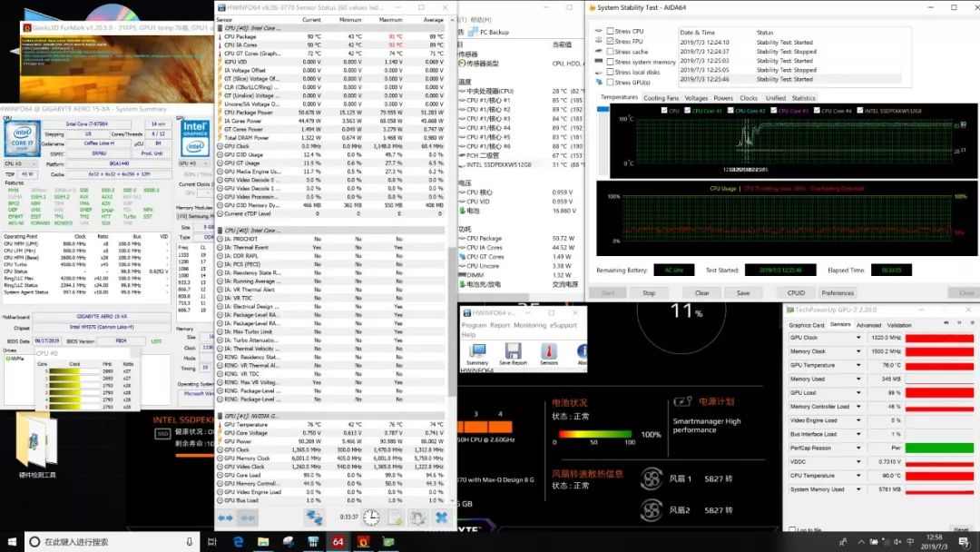Tick the Stress GPU(s) checkbox

pyautogui.click(x=610, y=83)
